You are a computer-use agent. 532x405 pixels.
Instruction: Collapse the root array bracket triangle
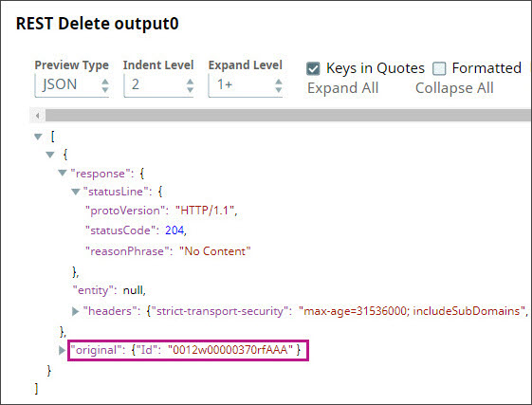pyautogui.click(x=38, y=137)
